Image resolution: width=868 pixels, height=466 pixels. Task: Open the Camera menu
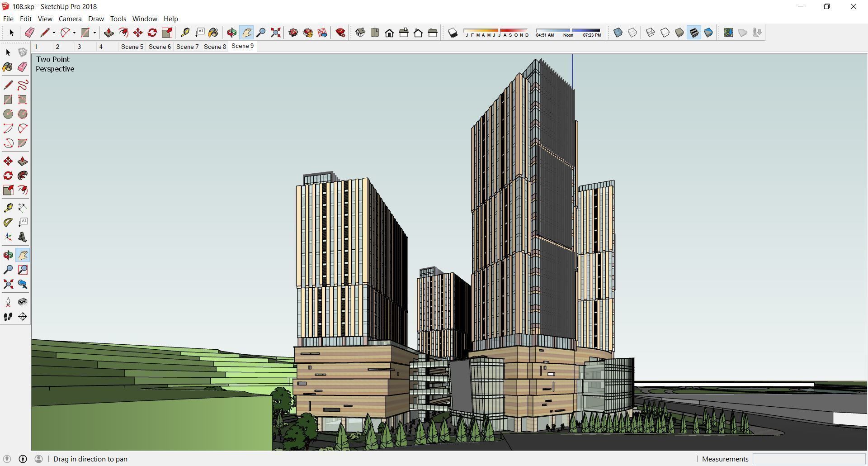(70, 19)
